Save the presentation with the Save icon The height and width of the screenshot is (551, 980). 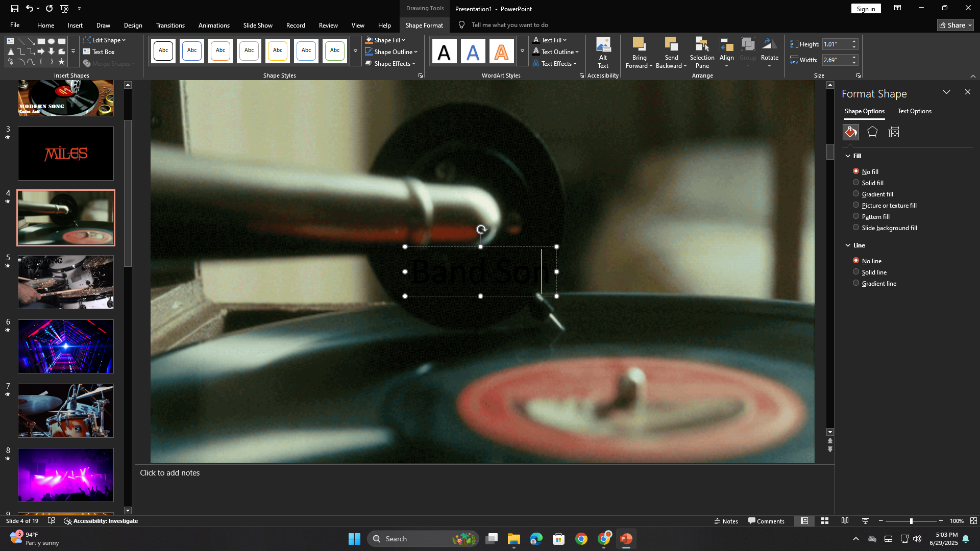point(14,9)
